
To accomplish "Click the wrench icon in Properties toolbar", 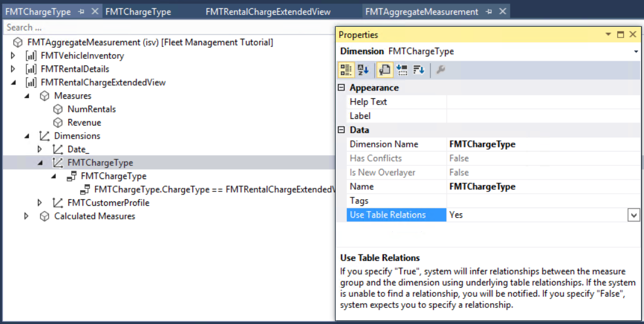I will click(441, 70).
